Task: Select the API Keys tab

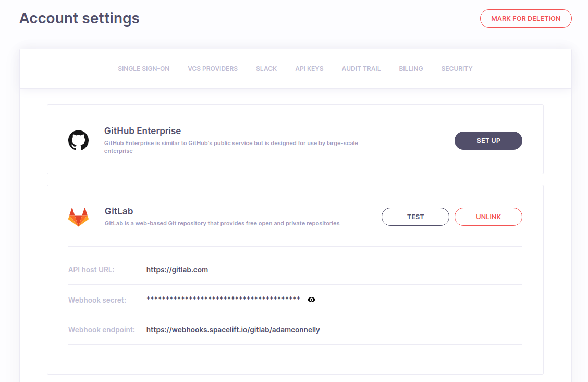Action: (309, 69)
